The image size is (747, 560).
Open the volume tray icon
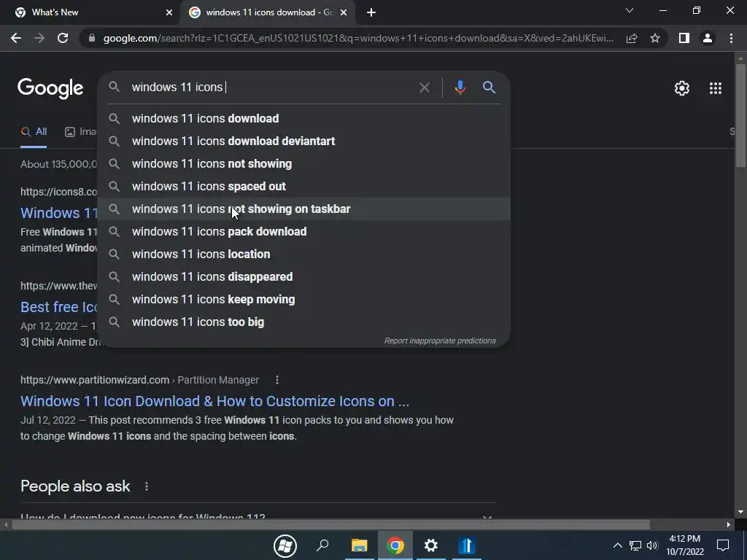pyautogui.click(x=652, y=545)
